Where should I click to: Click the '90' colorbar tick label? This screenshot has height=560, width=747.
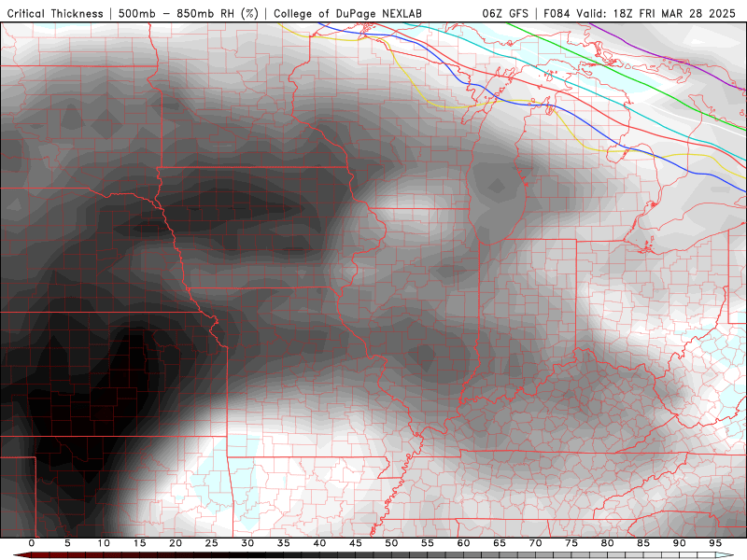click(x=680, y=543)
